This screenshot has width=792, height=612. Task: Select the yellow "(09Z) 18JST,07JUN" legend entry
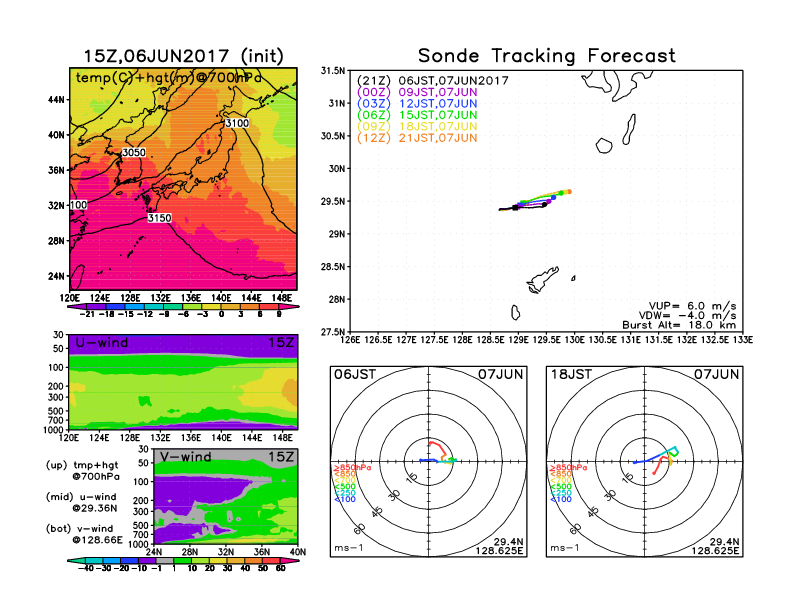417,127
